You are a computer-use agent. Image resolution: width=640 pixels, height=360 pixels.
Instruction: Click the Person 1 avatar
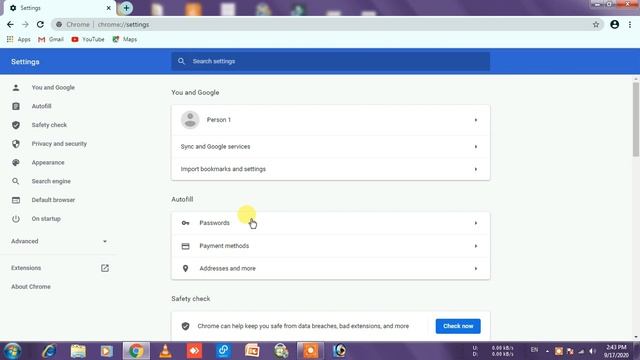pyautogui.click(x=190, y=120)
